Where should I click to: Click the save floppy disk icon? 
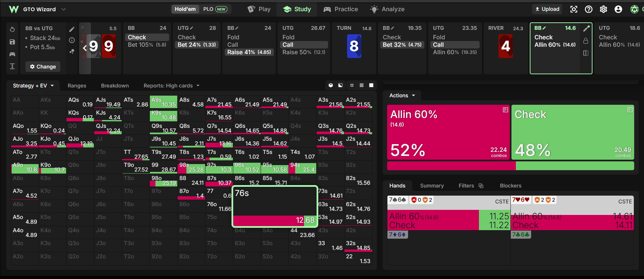(x=12, y=42)
